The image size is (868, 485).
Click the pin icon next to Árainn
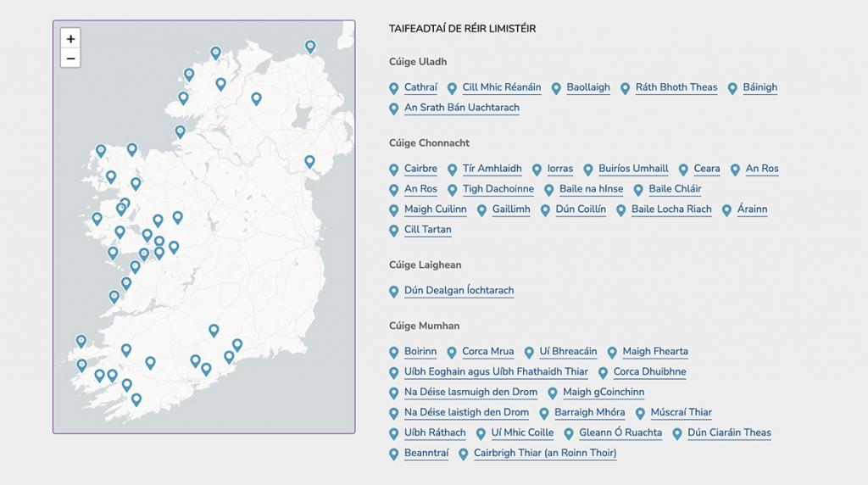coord(726,210)
